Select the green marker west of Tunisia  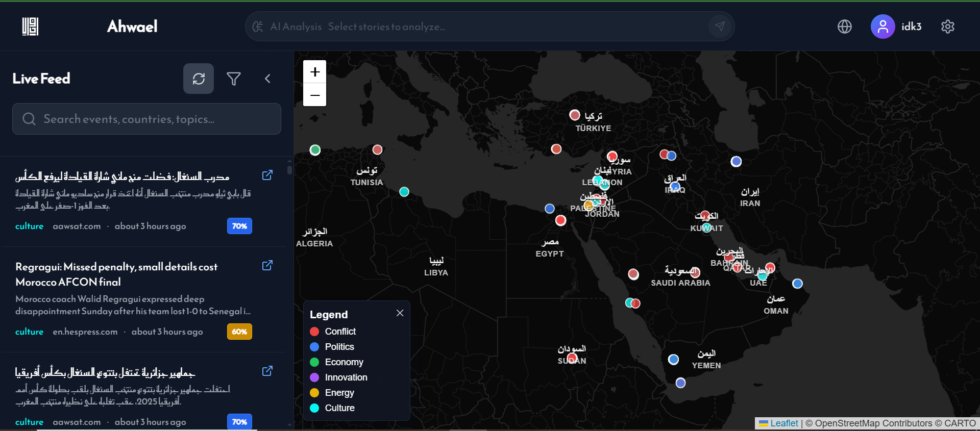click(x=315, y=150)
